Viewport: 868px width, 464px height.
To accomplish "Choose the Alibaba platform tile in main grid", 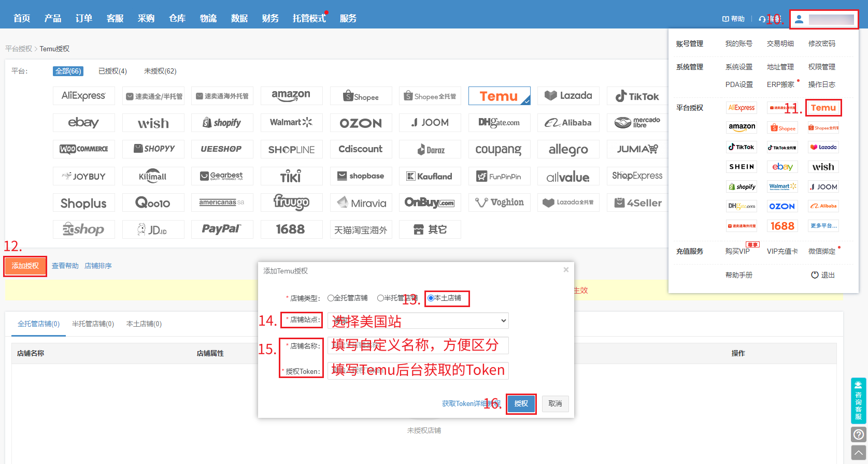I will pos(568,123).
